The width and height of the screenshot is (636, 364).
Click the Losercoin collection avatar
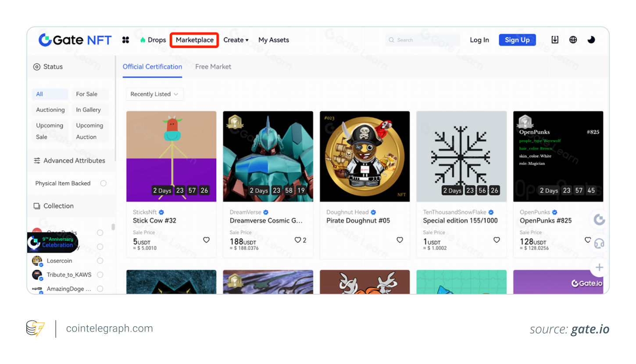tap(37, 261)
